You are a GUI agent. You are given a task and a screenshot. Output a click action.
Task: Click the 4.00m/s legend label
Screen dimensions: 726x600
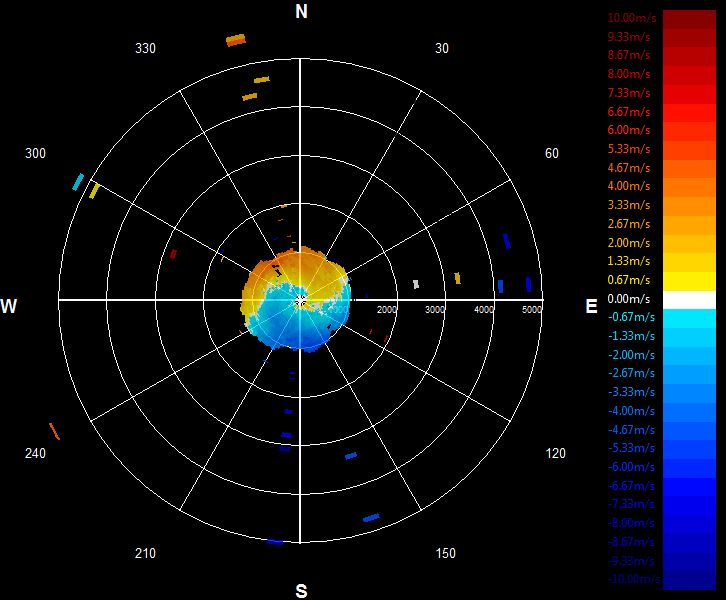(x=629, y=186)
